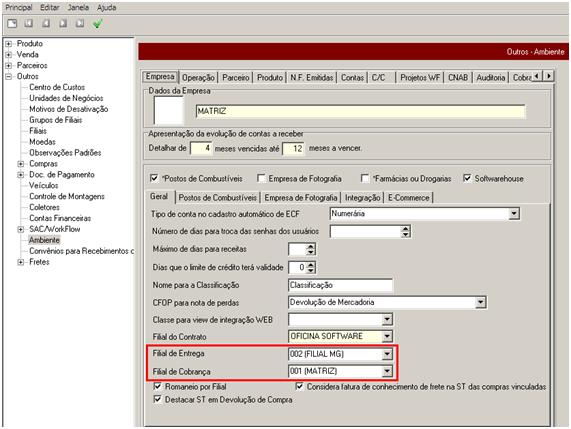Open the Empresa de Fotografia sub-tab
The image size is (571, 429).
click(x=301, y=198)
